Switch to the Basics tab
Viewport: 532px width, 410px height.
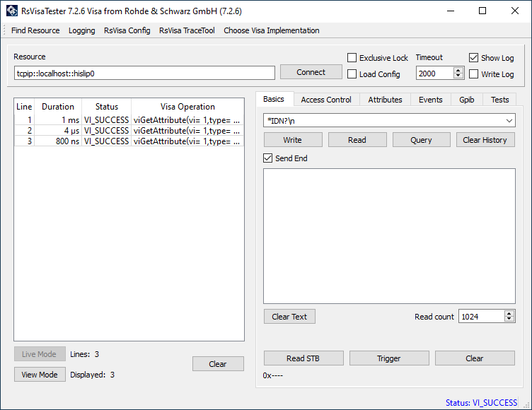pyautogui.click(x=274, y=99)
